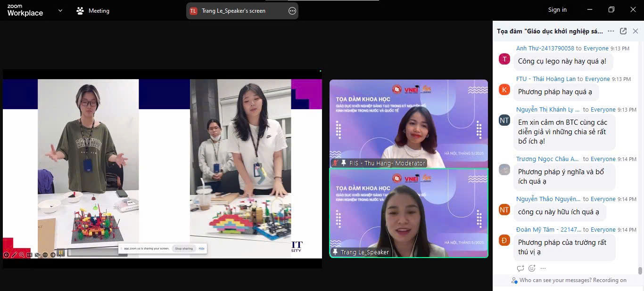The height and width of the screenshot is (291, 644).
Task: Click Nguyễn Thảo Nguyên sender name
Action: pos(548,199)
